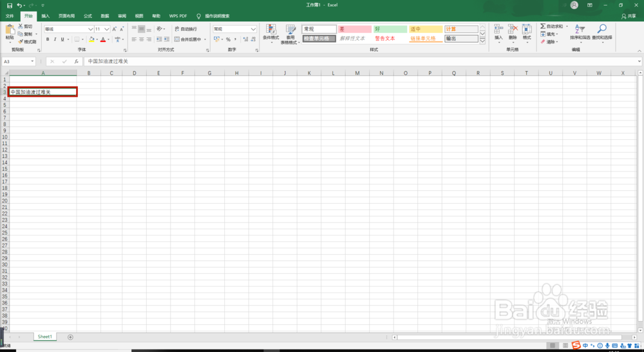Viewport: 644px width, 352px height.
Task: Click the decrease indent icon
Action: 159,39
